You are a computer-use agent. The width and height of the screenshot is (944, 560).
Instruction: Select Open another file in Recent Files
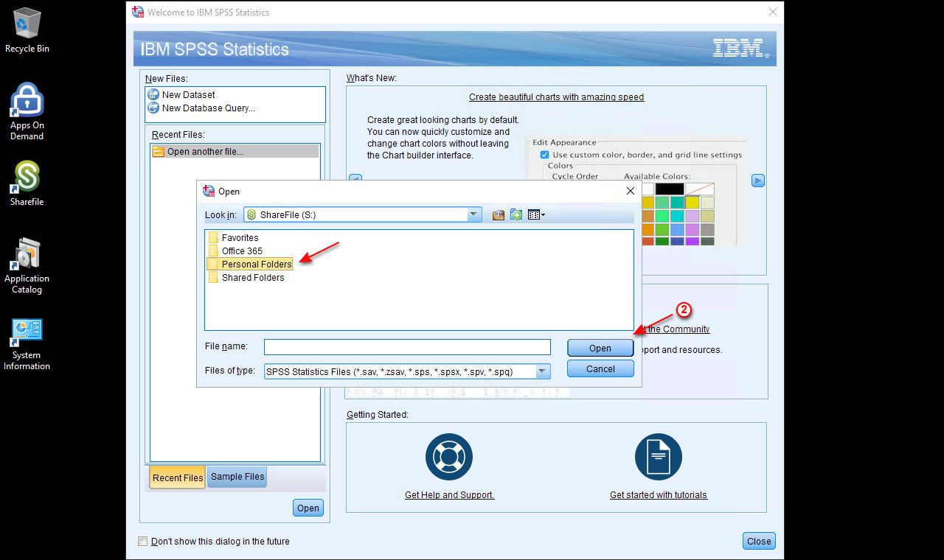(235, 151)
